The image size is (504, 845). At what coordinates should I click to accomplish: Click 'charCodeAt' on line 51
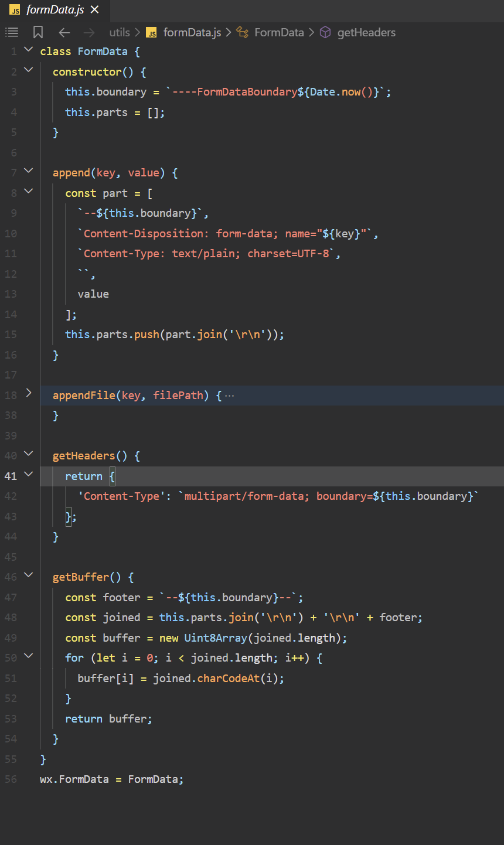tap(228, 679)
